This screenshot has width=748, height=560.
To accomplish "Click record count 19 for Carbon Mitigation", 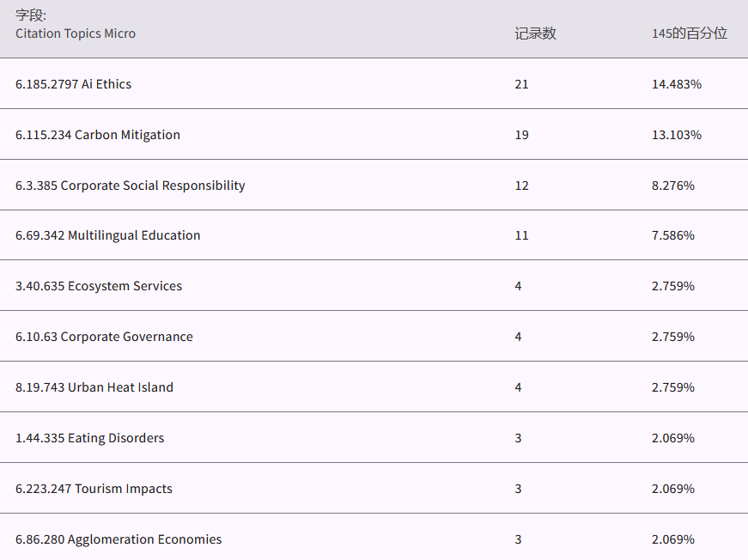I will (521, 135).
